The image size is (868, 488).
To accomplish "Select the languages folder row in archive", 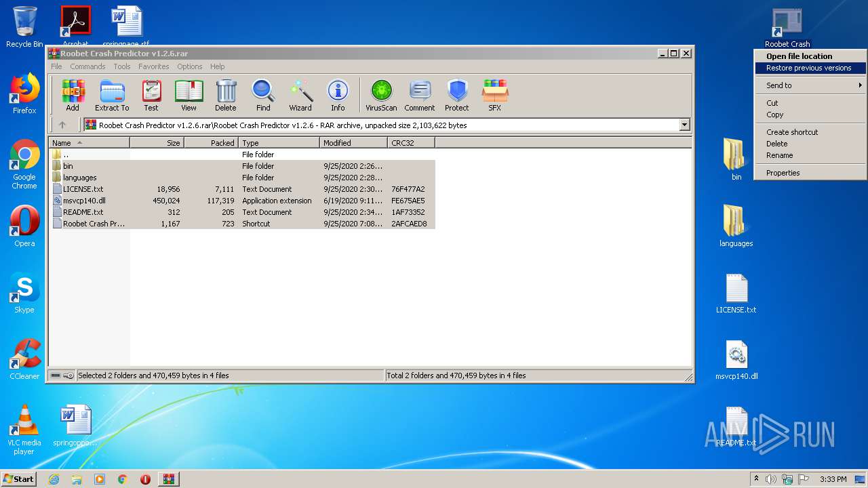I will pos(242,178).
